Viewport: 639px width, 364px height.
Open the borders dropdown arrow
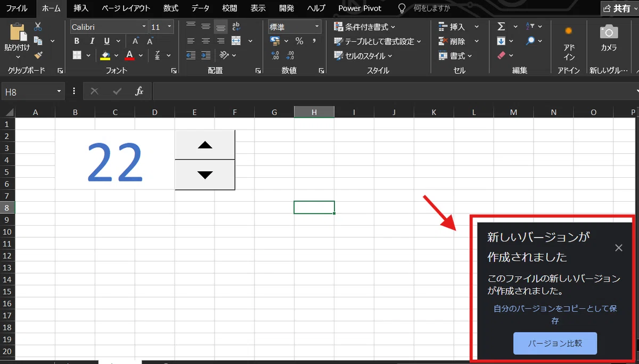(88, 55)
